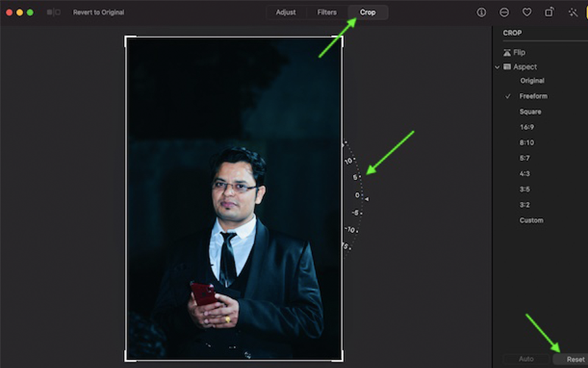Viewport: 588px width, 368px height.
Task: Click the circled minus icon in toolbar
Action: [x=504, y=13]
